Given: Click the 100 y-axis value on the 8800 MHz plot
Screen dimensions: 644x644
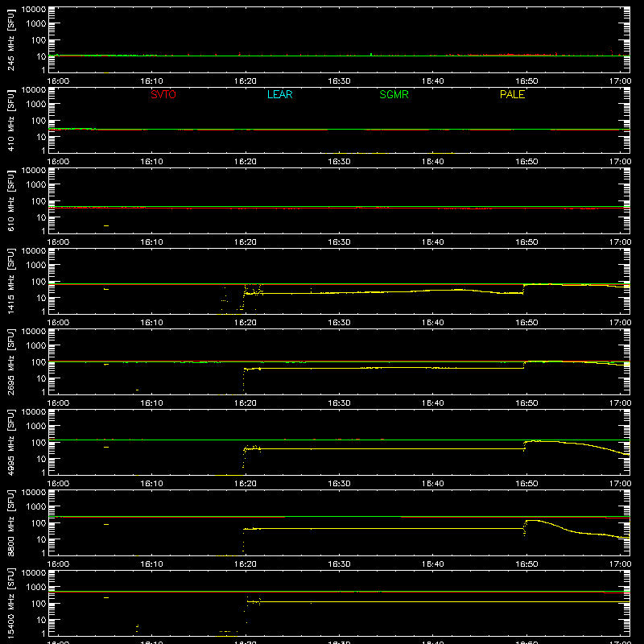Looking at the screenshot, I should tap(39, 522).
